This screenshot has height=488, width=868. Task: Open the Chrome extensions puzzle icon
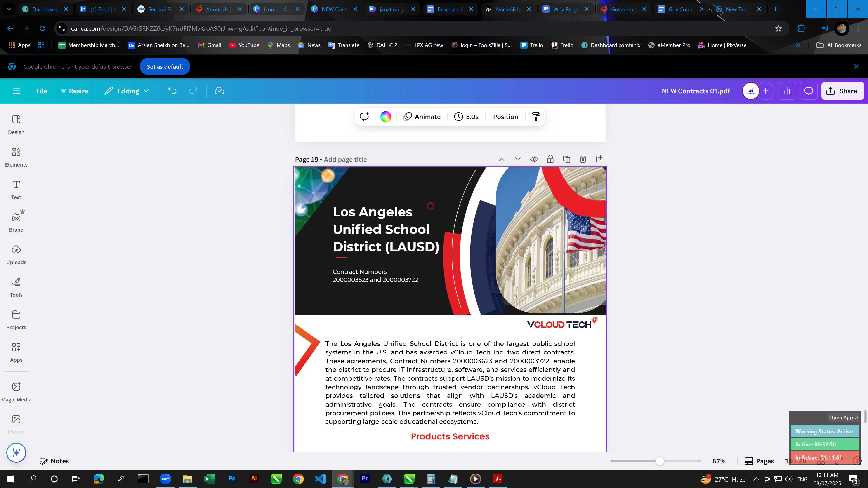pyautogui.click(x=801, y=29)
